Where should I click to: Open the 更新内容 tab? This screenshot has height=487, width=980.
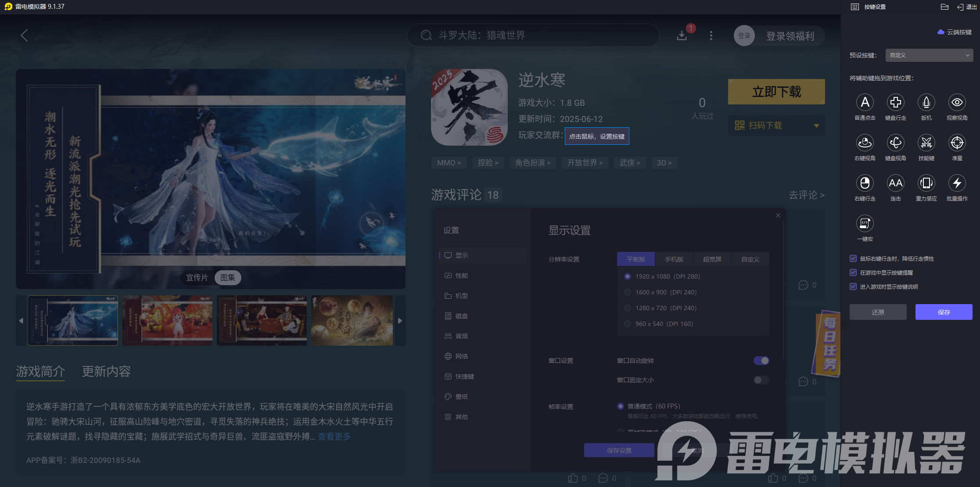[105, 372]
